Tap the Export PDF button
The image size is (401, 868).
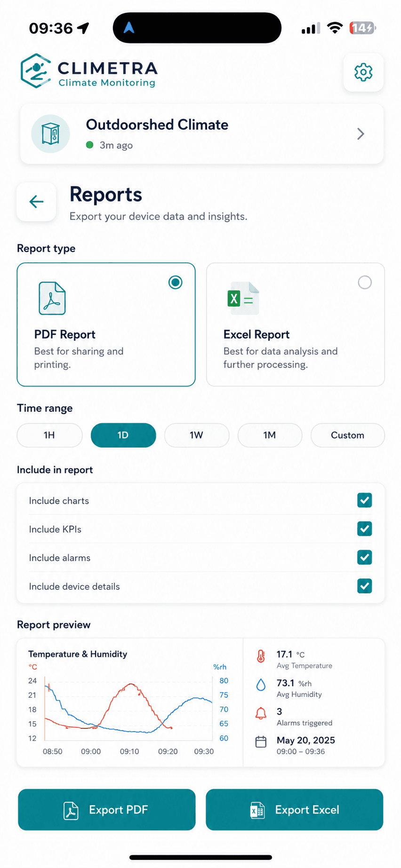pyautogui.click(x=107, y=810)
